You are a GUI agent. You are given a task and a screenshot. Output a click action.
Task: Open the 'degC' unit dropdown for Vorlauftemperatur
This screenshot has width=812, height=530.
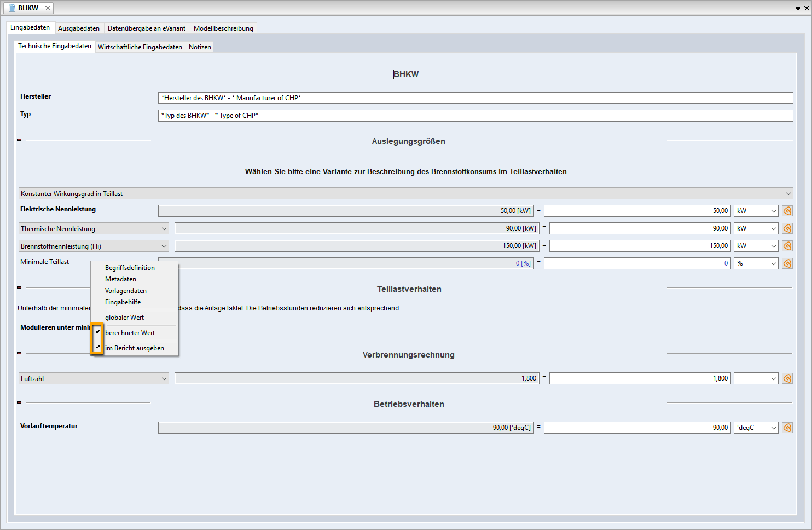[x=756, y=428]
